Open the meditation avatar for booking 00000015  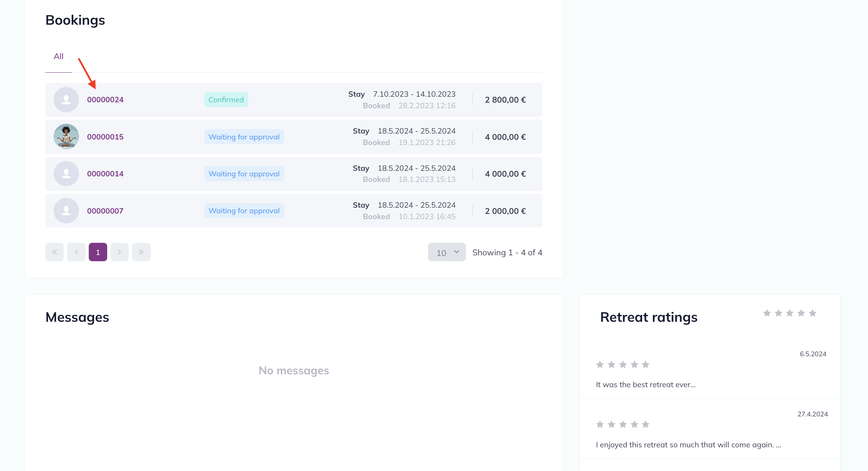click(x=66, y=137)
